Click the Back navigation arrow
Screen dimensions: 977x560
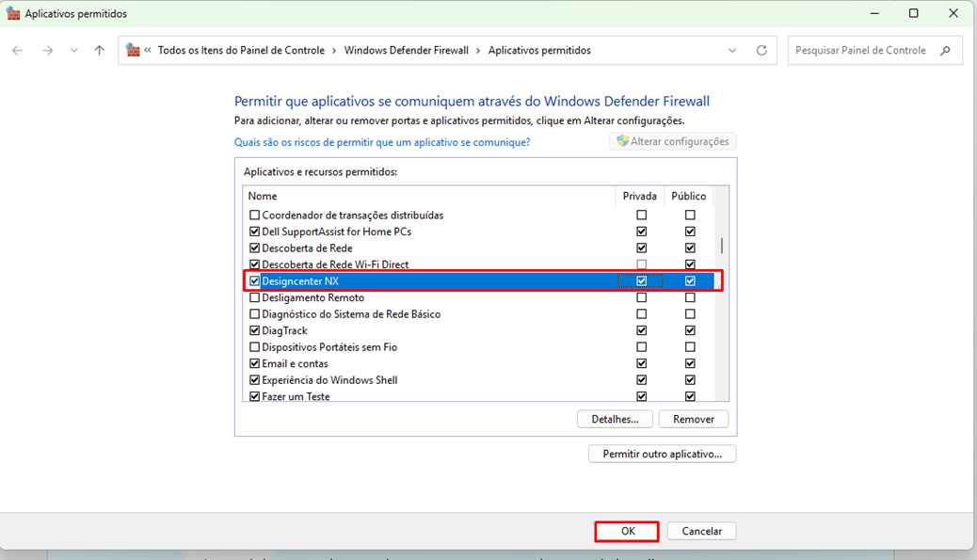(x=17, y=51)
